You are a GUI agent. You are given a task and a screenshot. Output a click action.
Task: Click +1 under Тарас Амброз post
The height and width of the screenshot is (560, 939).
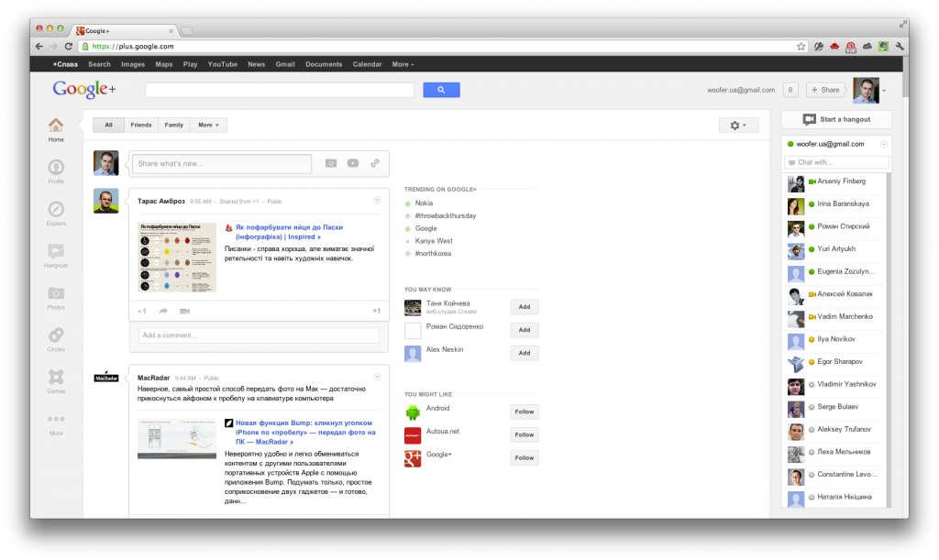(142, 311)
